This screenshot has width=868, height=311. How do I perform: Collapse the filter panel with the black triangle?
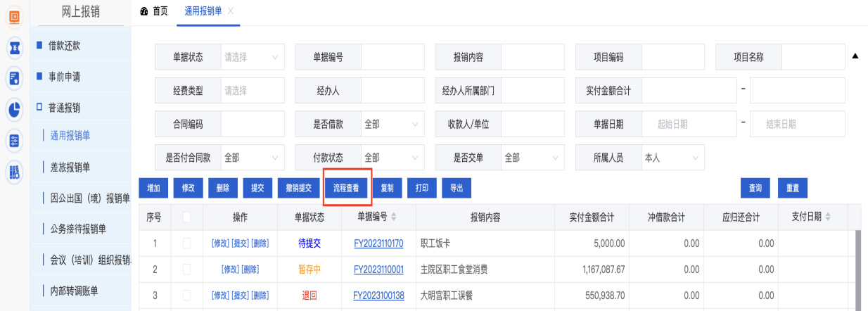(855, 56)
